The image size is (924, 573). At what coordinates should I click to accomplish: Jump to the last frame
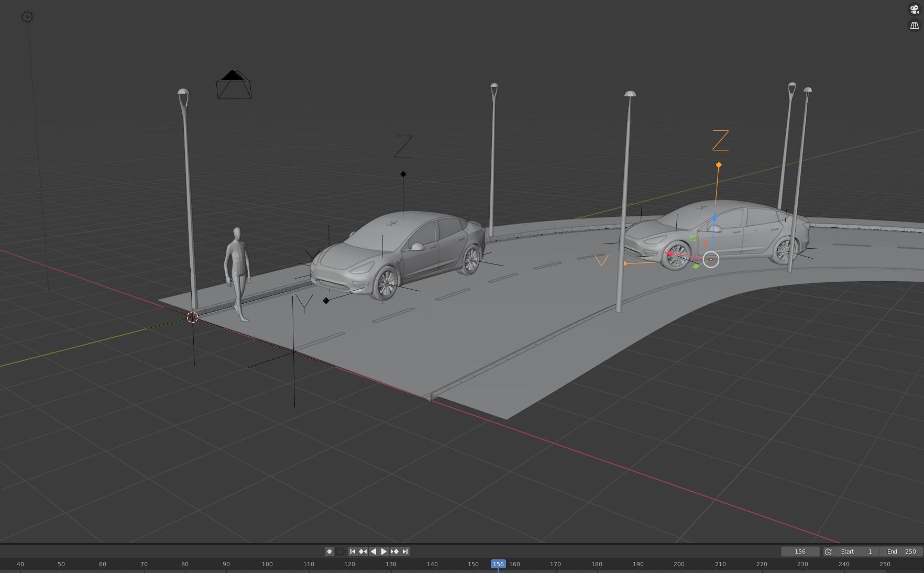click(405, 552)
